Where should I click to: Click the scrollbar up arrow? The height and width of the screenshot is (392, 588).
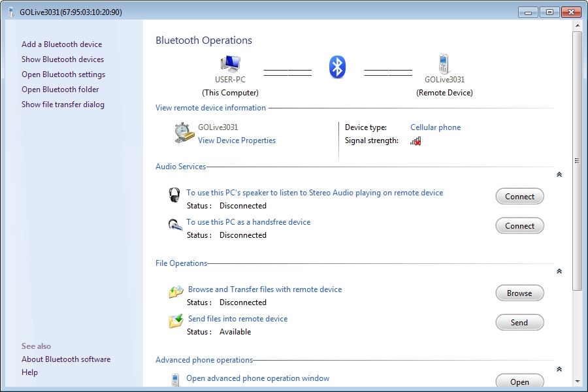577,25
